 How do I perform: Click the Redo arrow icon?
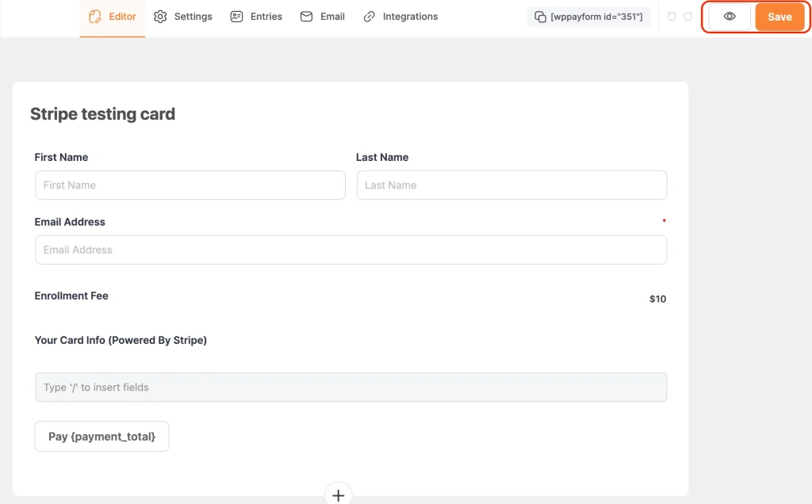pos(687,16)
